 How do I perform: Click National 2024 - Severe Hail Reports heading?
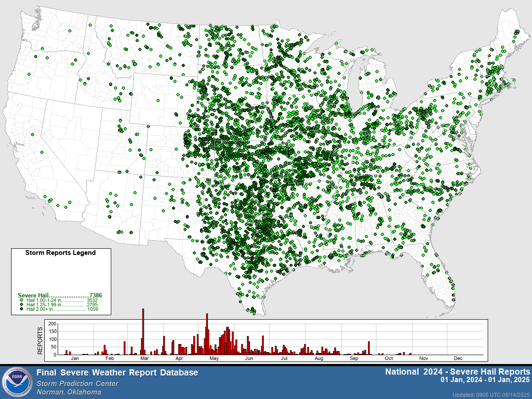pyautogui.click(x=458, y=372)
